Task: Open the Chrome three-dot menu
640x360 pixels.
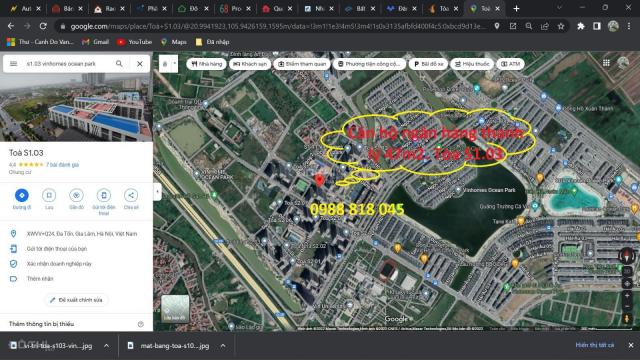Action: [629, 26]
